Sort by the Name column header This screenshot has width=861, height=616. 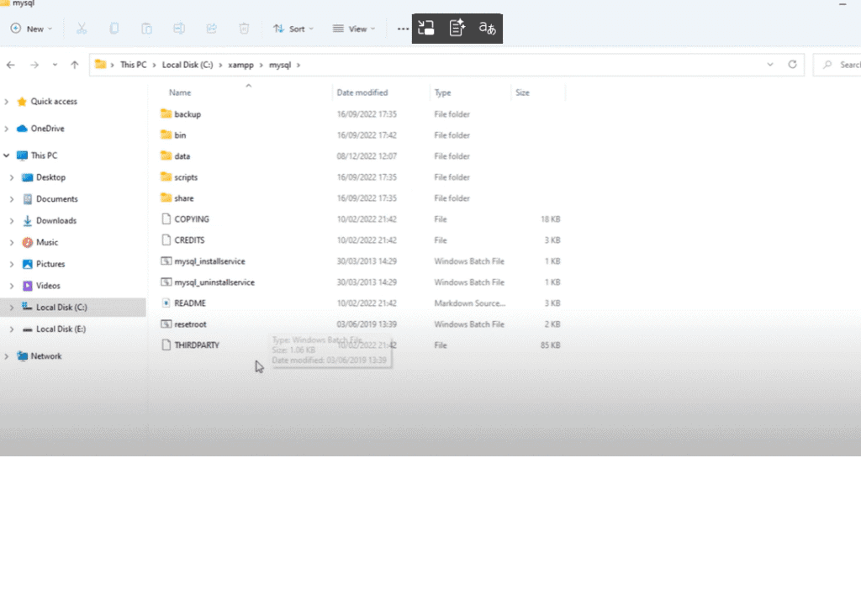pos(180,92)
